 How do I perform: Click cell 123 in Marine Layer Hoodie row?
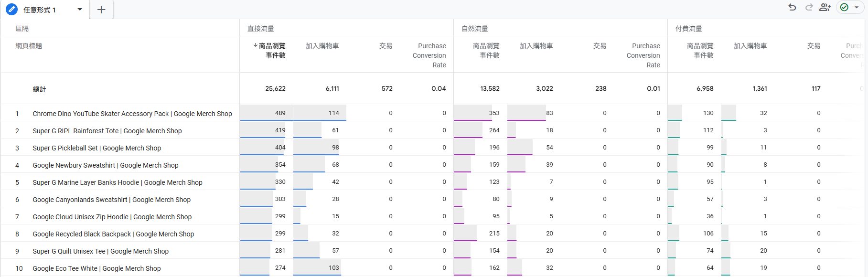[x=494, y=182]
